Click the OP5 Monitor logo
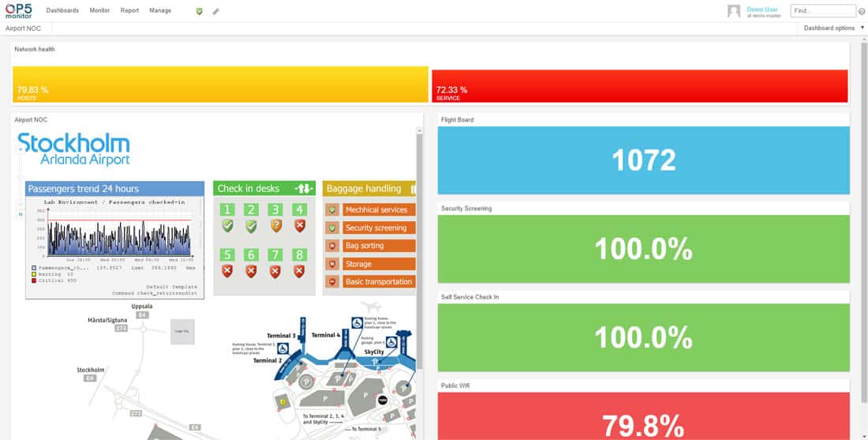The image size is (868, 440). pos(19,10)
